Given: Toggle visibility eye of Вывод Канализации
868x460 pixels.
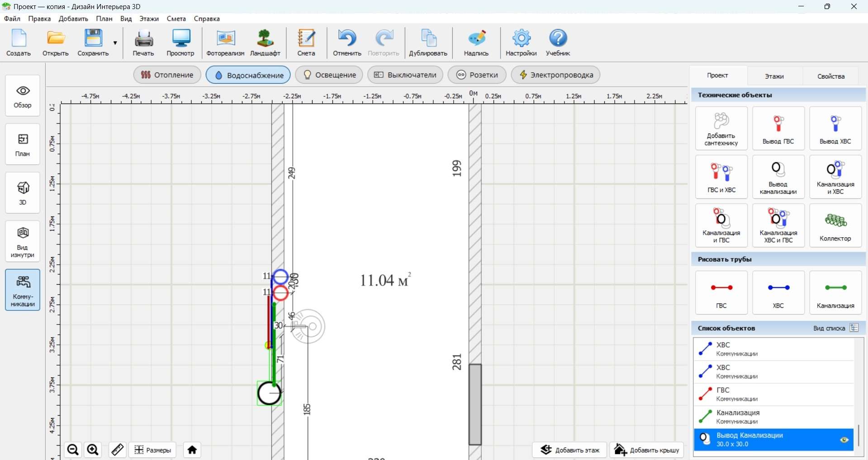Looking at the screenshot, I should (x=844, y=440).
